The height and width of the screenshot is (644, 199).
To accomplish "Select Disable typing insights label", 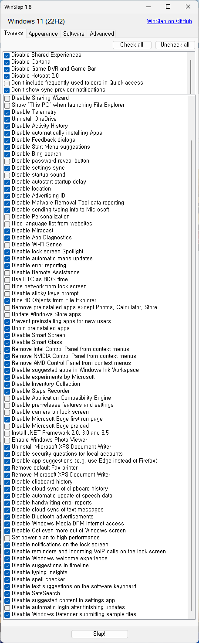I will pyautogui.click(x=40, y=572).
